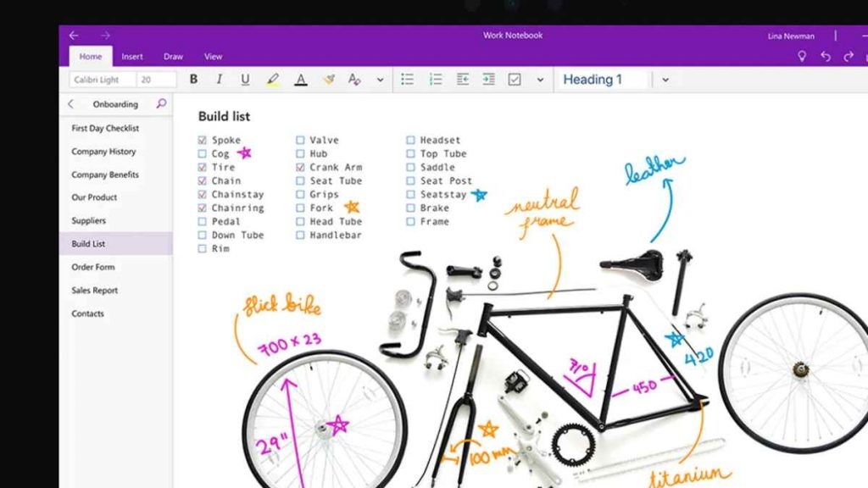Go forward with the right arrow
The height and width of the screenshot is (488, 868).
105,36
